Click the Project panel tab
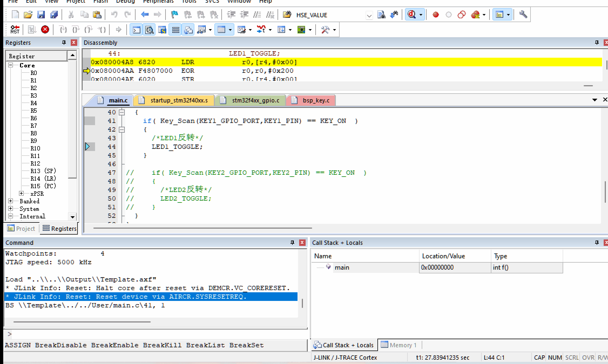Screen dimensions: 608x364 click(22, 228)
